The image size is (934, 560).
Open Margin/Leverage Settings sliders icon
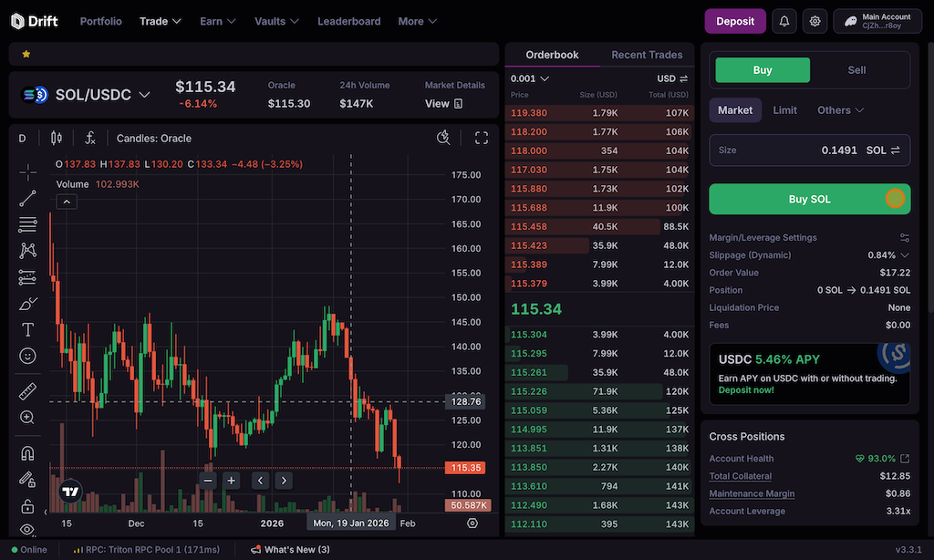click(904, 238)
